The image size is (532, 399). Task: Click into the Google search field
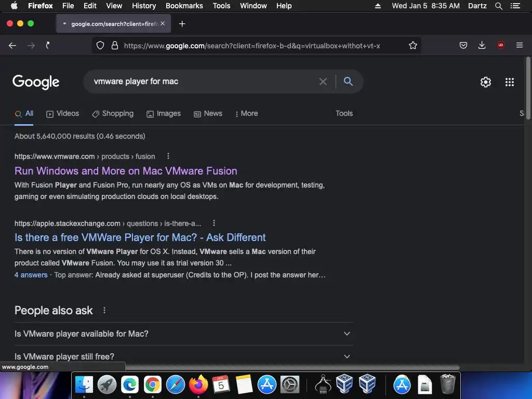204,82
